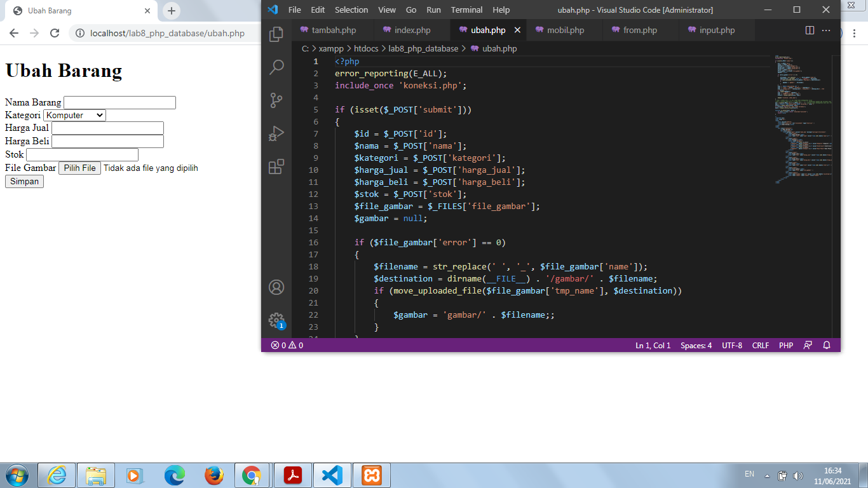868x488 pixels.
Task: Open the notifications bell in status bar
Action: tap(827, 345)
